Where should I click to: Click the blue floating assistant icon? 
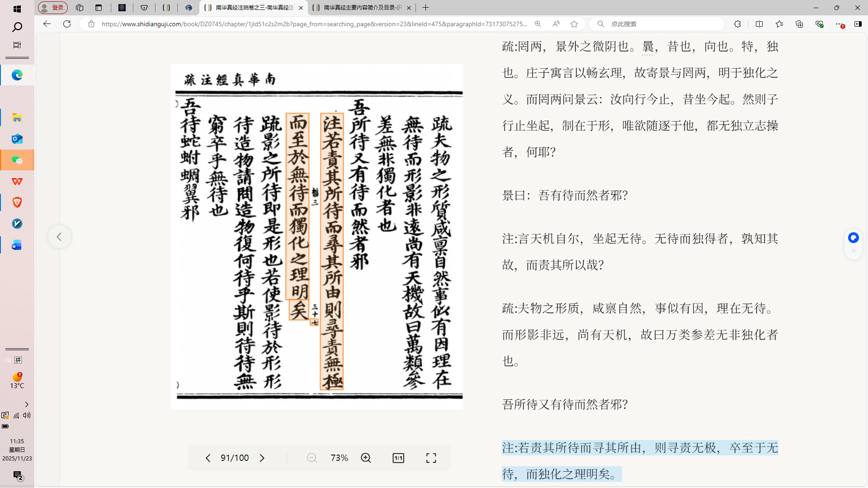click(x=853, y=238)
